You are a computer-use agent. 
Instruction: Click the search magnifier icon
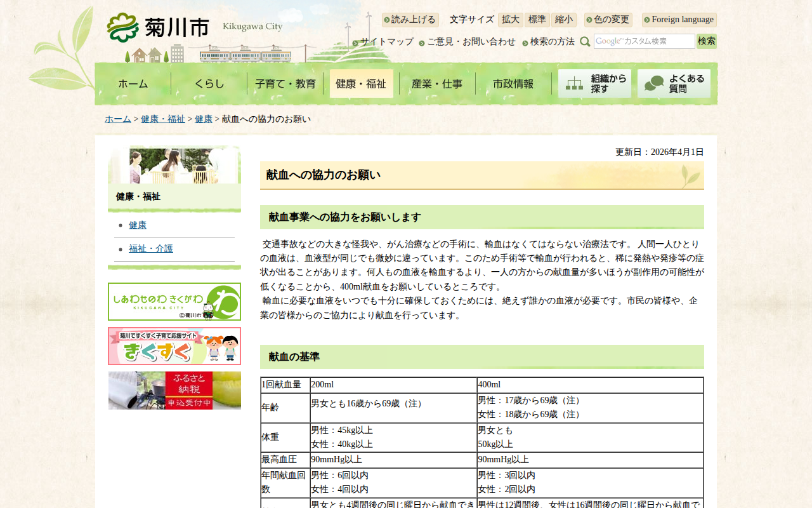(585, 42)
